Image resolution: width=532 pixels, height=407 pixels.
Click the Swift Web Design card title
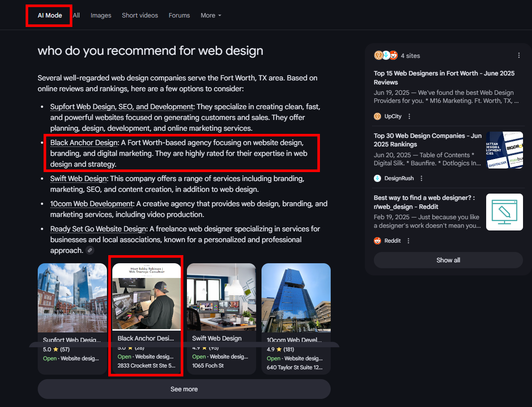(217, 338)
